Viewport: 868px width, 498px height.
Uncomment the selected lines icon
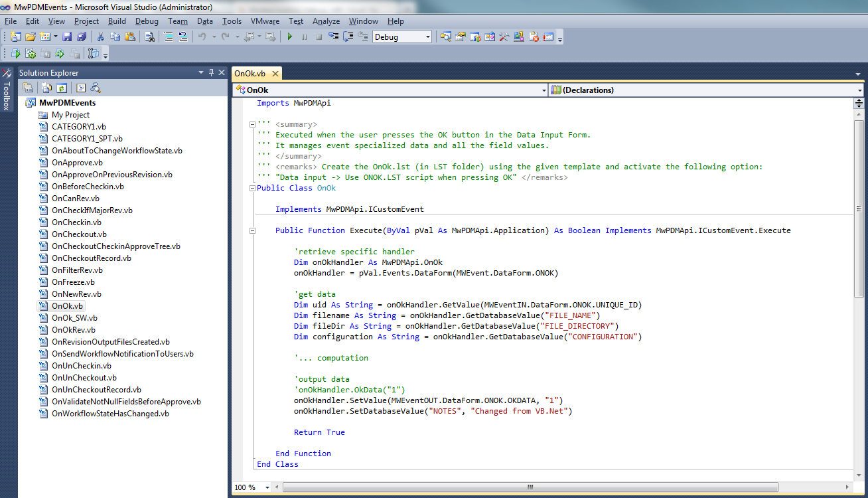[x=182, y=37]
